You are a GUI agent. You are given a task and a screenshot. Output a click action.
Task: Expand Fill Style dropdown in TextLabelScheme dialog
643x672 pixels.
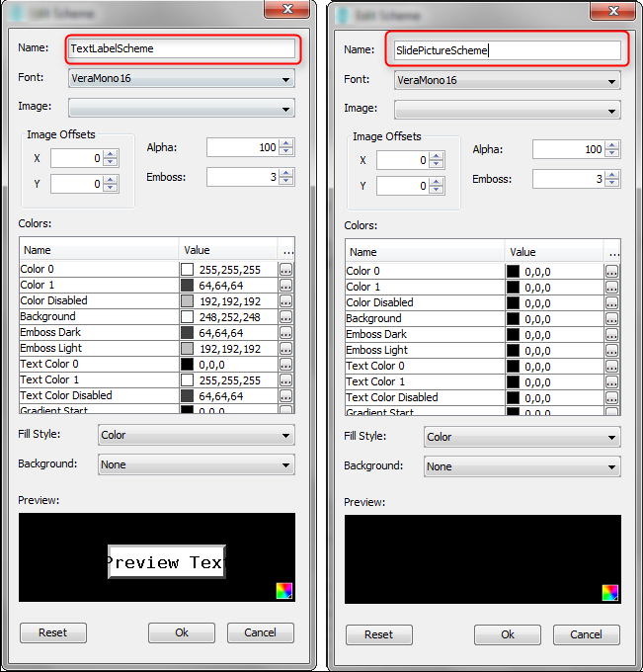[196, 435]
